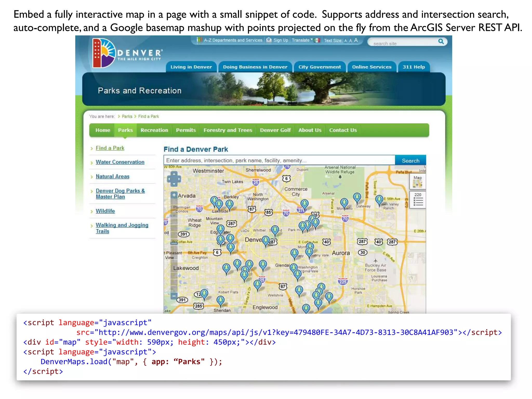Click the park marker near Gateway
The image size is (532, 399).
pos(357,197)
